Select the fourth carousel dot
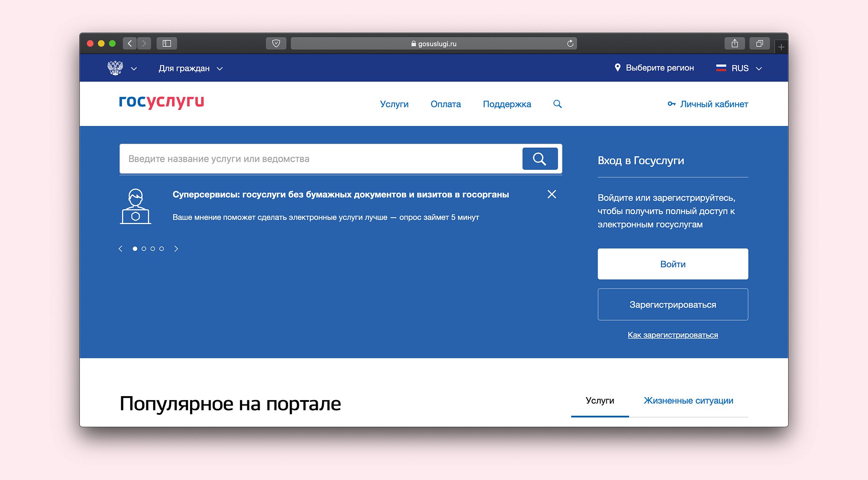The height and width of the screenshot is (480, 868). click(161, 249)
